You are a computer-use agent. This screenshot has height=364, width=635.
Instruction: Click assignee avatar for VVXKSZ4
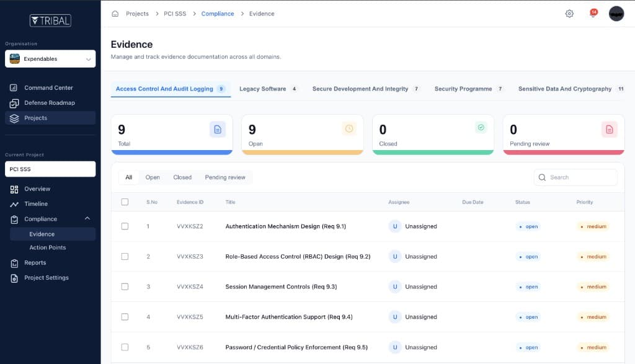(395, 286)
